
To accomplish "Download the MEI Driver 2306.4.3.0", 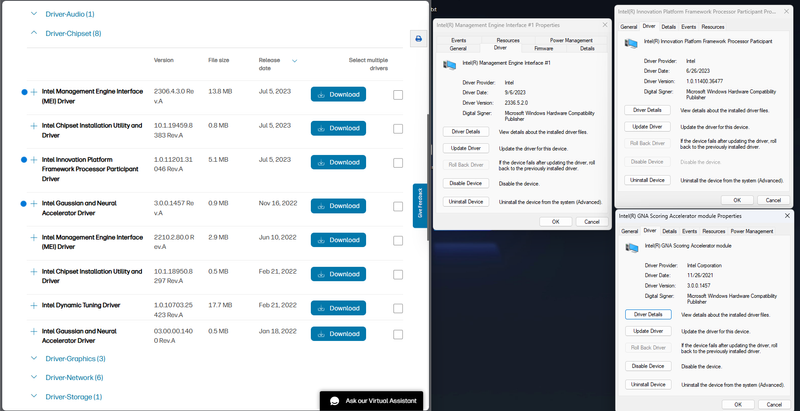I will 338,94.
